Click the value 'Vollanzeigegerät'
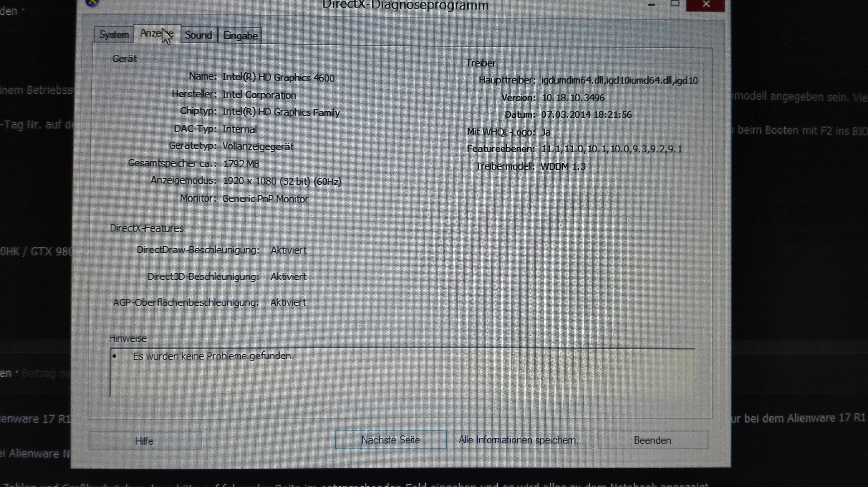 pyautogui.click(x=258, y=147)
